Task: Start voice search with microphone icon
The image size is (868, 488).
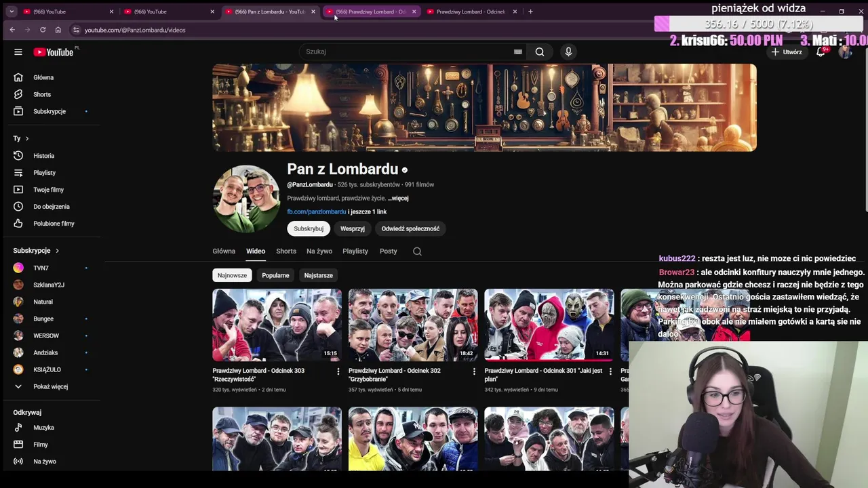Action: click(568, 52)
